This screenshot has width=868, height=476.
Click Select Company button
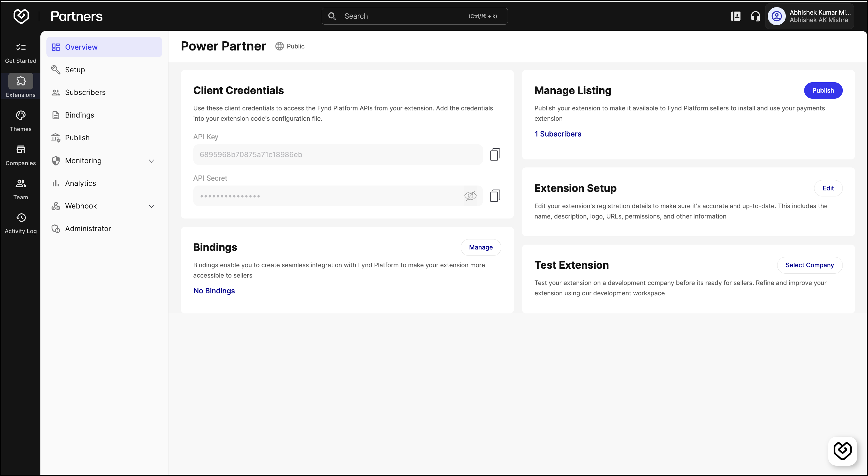809,265
